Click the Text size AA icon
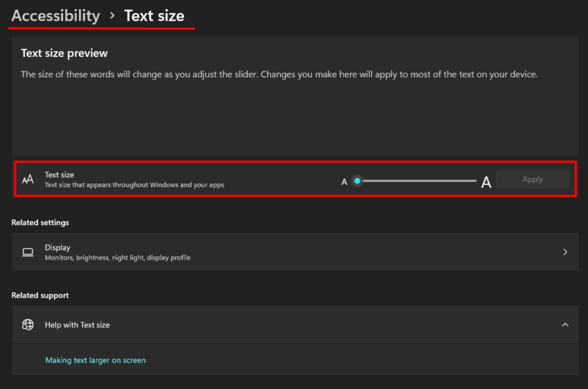The image size is (588, 389). 28,179
